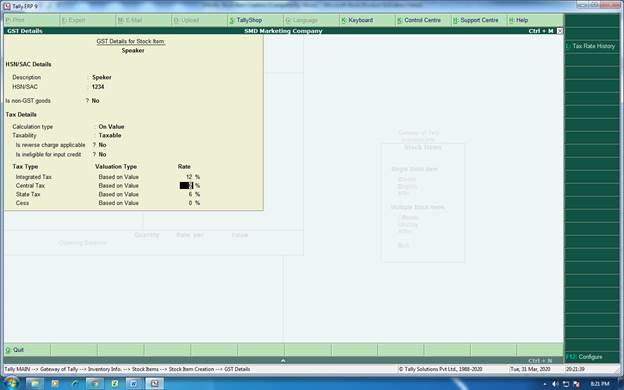Click the Word document taskbar icon

coord(134,384)
